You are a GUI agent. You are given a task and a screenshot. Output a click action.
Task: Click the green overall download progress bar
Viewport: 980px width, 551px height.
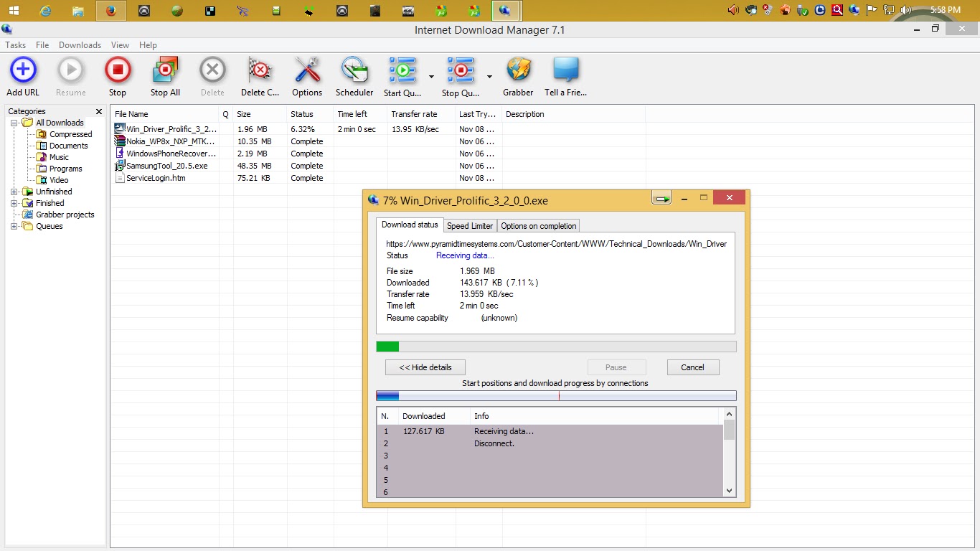(x=556, y=347)
